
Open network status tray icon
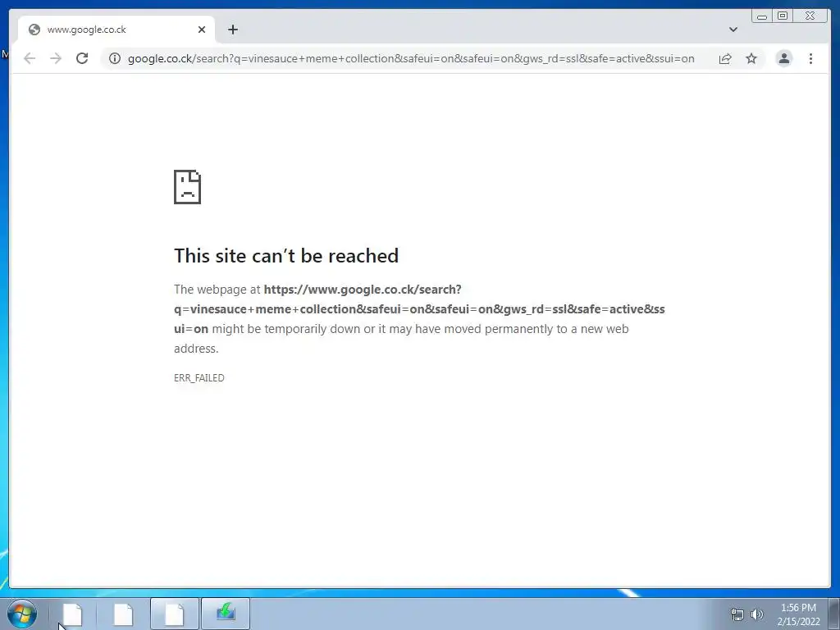tap(737, 614)
